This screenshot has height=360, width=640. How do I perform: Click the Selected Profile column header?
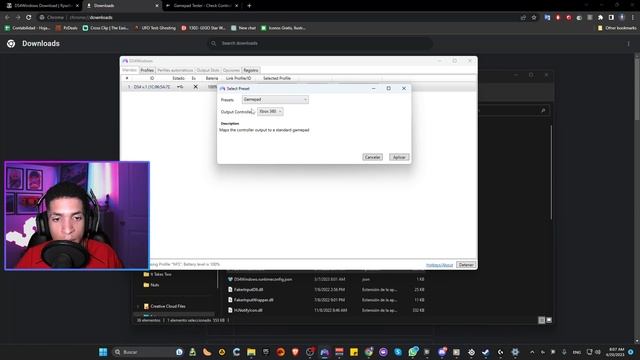point(277,78)
